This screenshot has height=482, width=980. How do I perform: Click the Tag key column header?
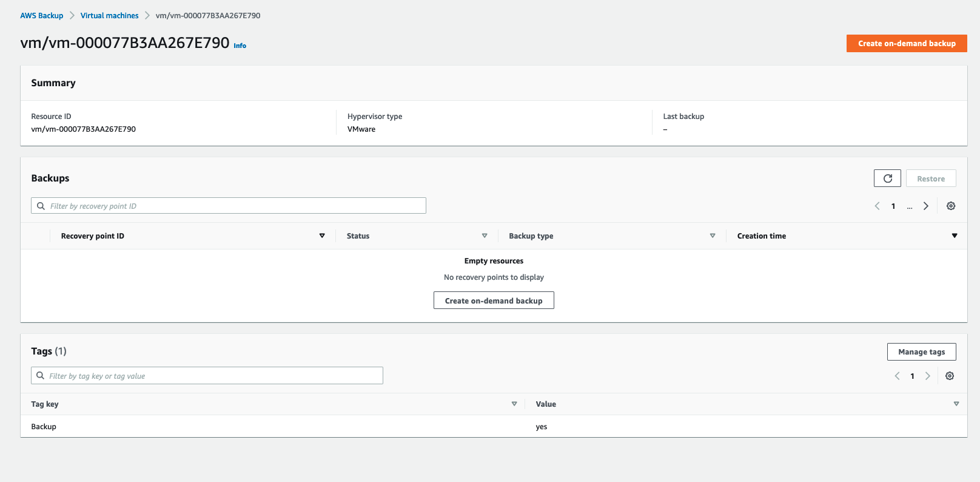[x=45, y=404]
